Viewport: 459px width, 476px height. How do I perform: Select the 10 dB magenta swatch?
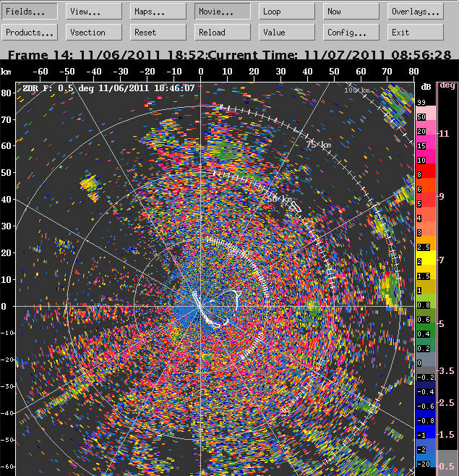pos(426,157)
